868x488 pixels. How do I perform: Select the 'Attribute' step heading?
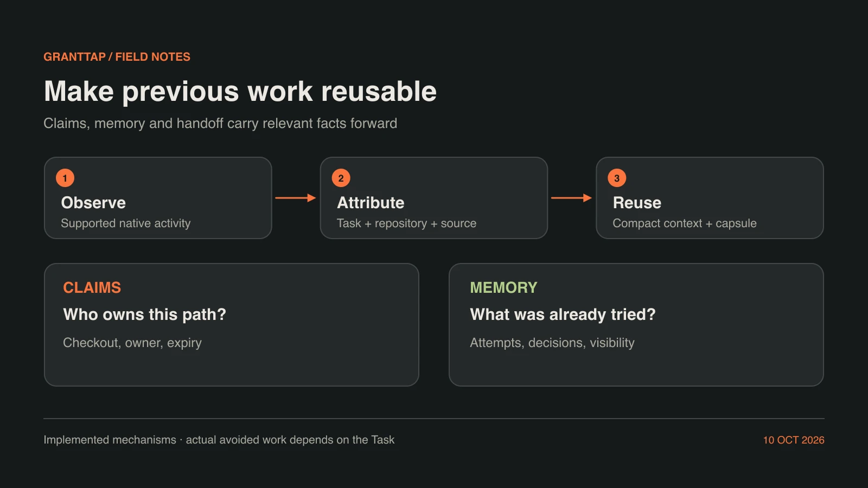[371, 203]
